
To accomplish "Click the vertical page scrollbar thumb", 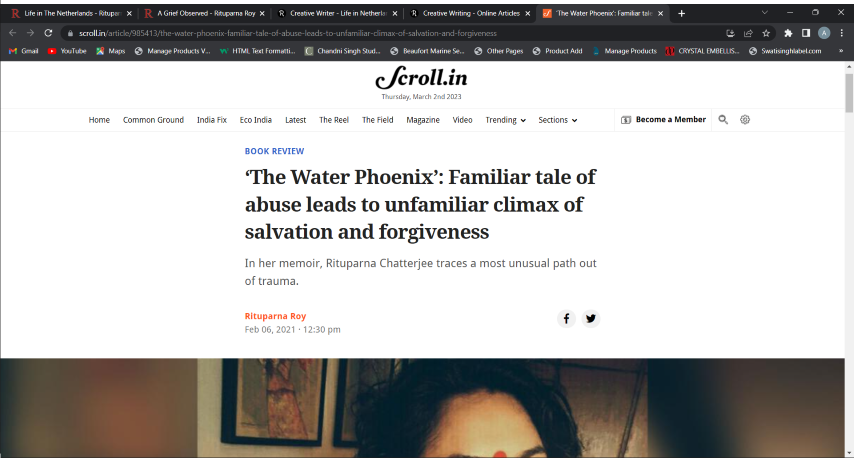I will tap(849, 93).
